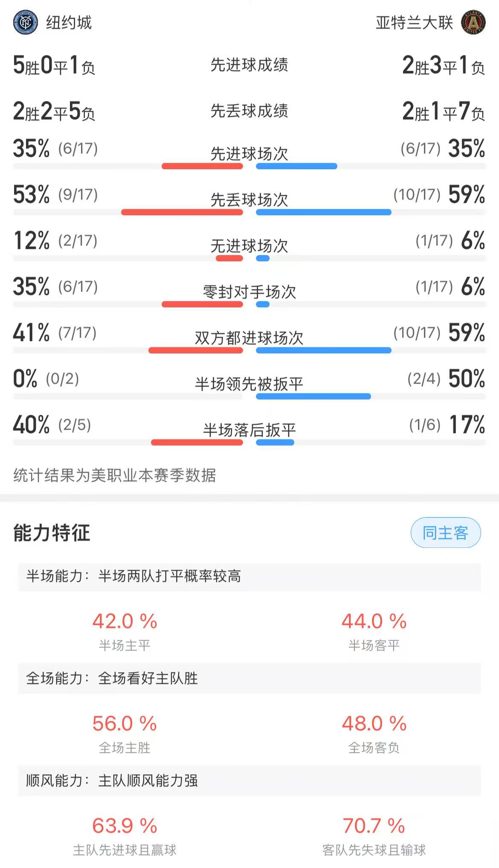The image size is (499, 868).
Task: Tap the 70.7 % 客队先失球且输球 figure
Action: click(x=374, y=826)
